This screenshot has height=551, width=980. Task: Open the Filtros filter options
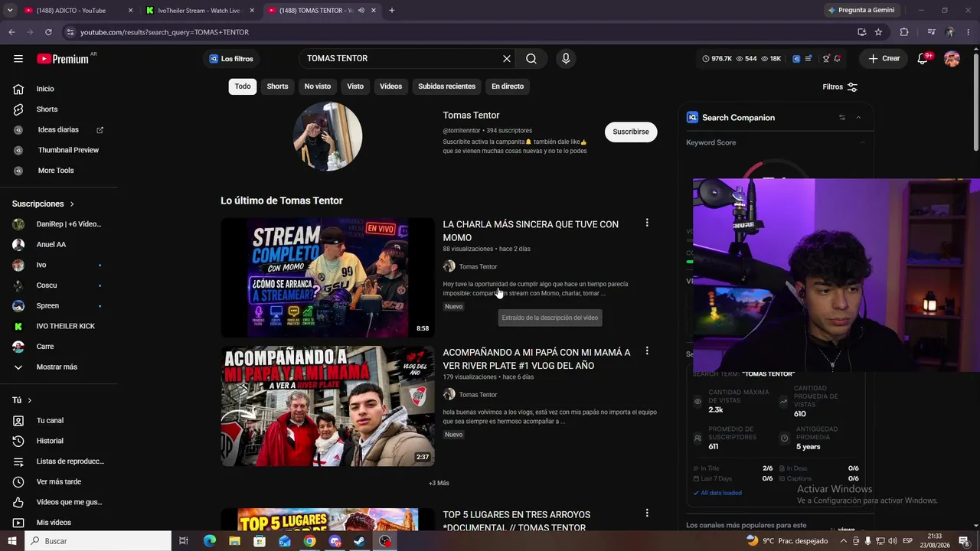pyautogui.click(x=840, y=87)
